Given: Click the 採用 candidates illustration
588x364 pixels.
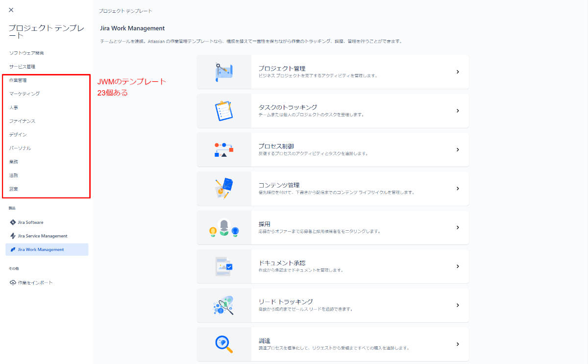Looking at the screenshot, I should pos(224,227).
